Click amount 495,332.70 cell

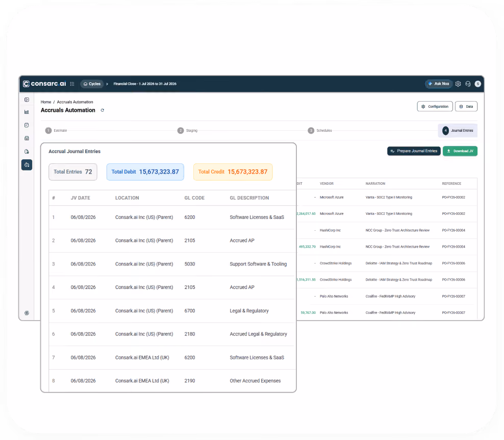[x=307, y=247]
